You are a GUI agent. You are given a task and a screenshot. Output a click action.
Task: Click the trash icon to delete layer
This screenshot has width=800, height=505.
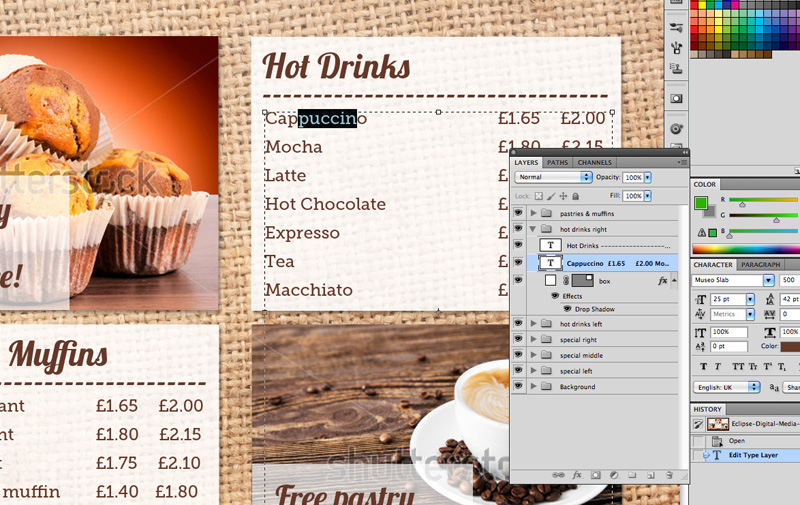click(x=669, y=475)
